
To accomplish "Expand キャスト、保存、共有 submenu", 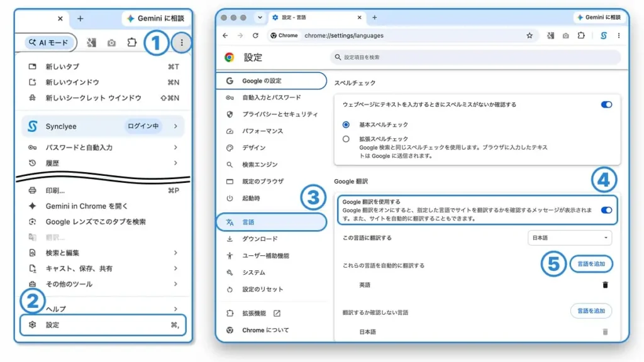I will pyautogui.click(x=104, y=268).
